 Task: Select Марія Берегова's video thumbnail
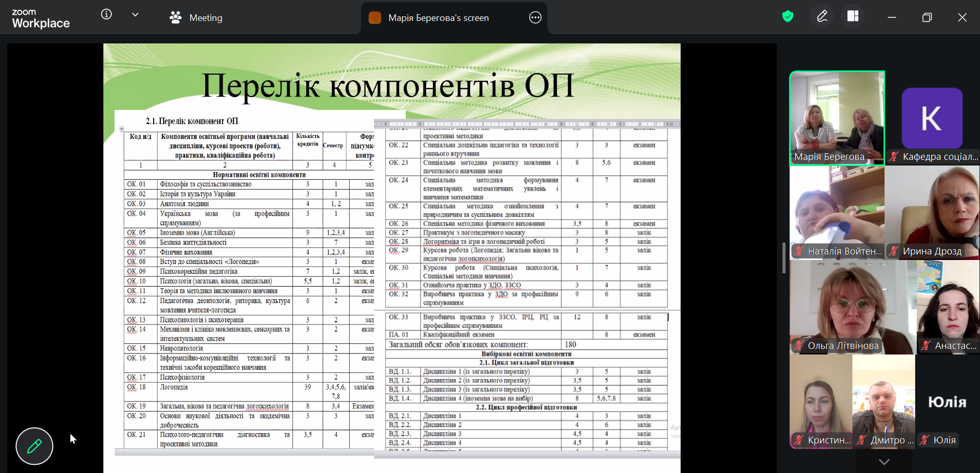click(x=837, y=117)
